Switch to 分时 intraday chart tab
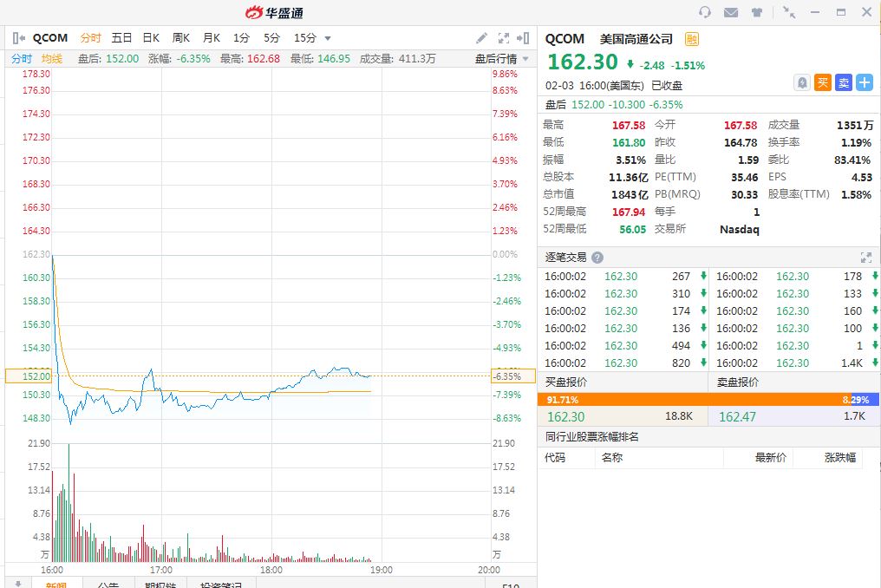 coord(90,37)
